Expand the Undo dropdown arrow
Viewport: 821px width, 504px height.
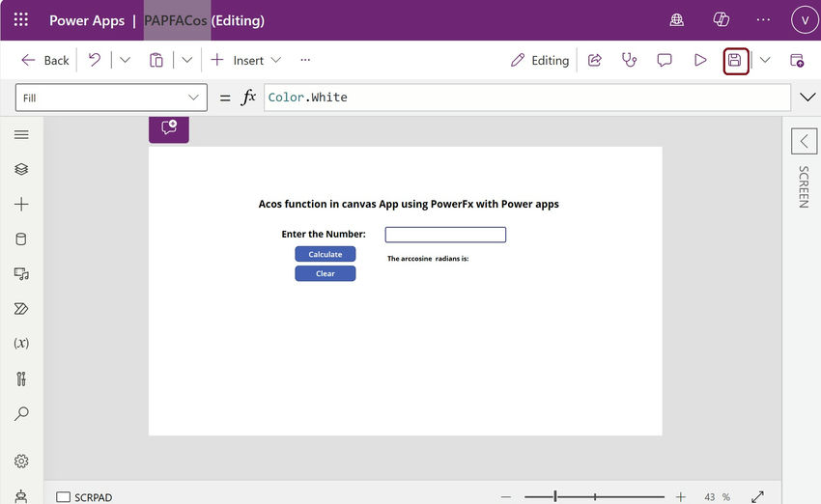(x=125, y=60)
